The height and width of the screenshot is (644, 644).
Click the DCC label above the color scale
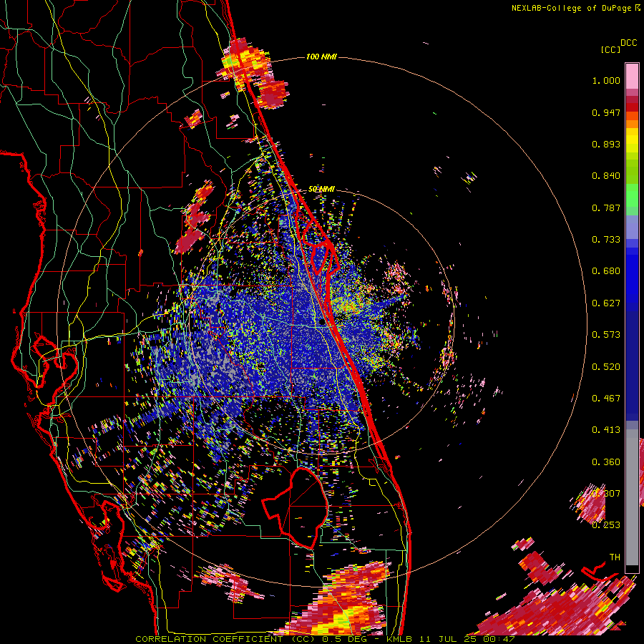628,43
